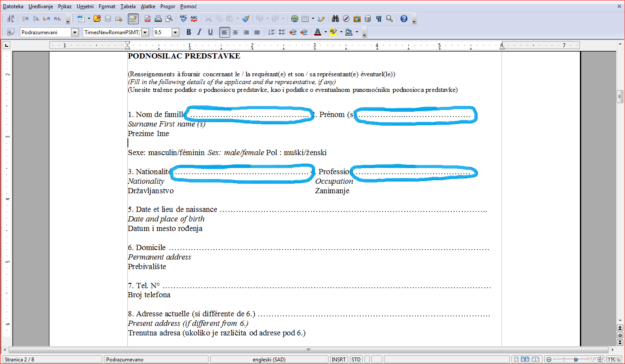The image size is (625, 364).
Task: Open the Alatke menu
Action: click(x=148, y=6)
